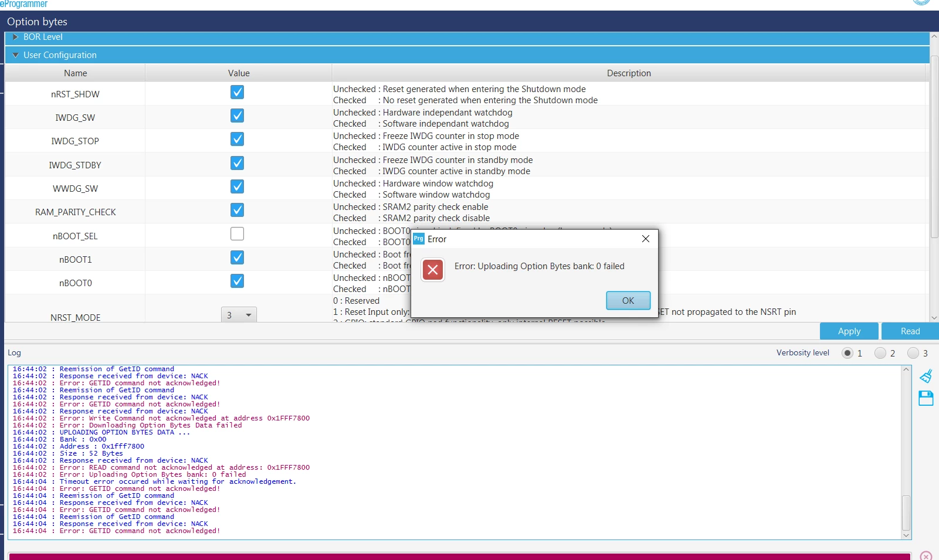Click 'Timeout error occured' log line
Image resolution: width=939 pixels, height=560 pixels.
tap(154, 481)
